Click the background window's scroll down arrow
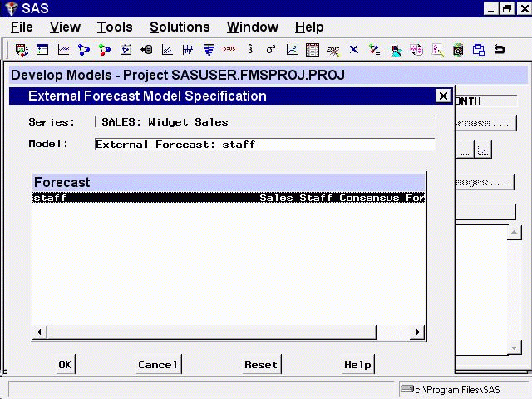 point(514,347)
